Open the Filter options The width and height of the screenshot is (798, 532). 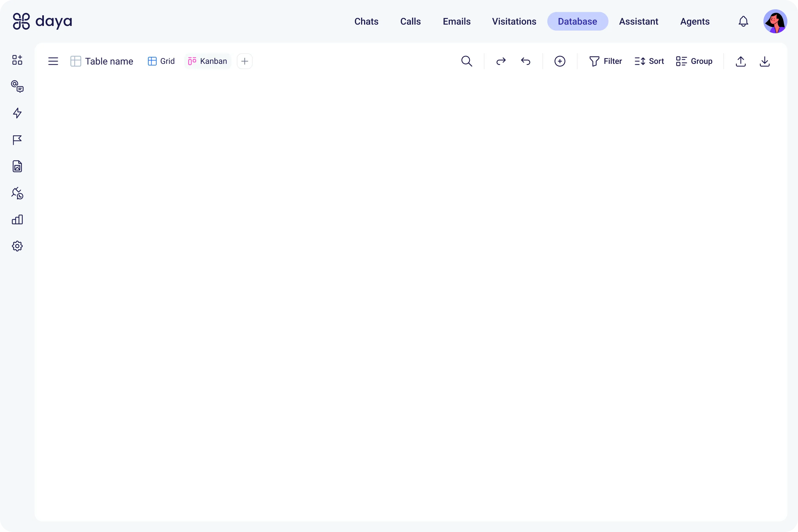pos(605,62)
